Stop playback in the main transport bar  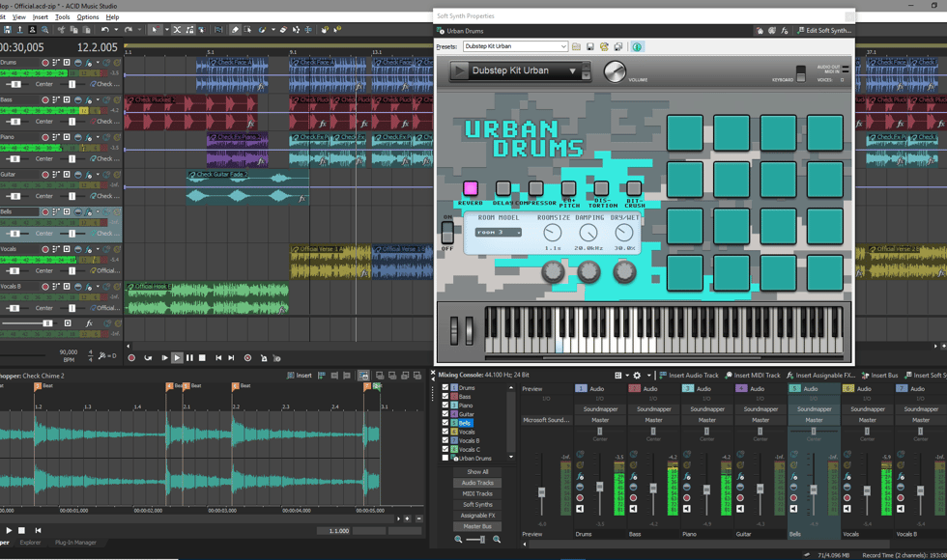(x=202, y=358)
